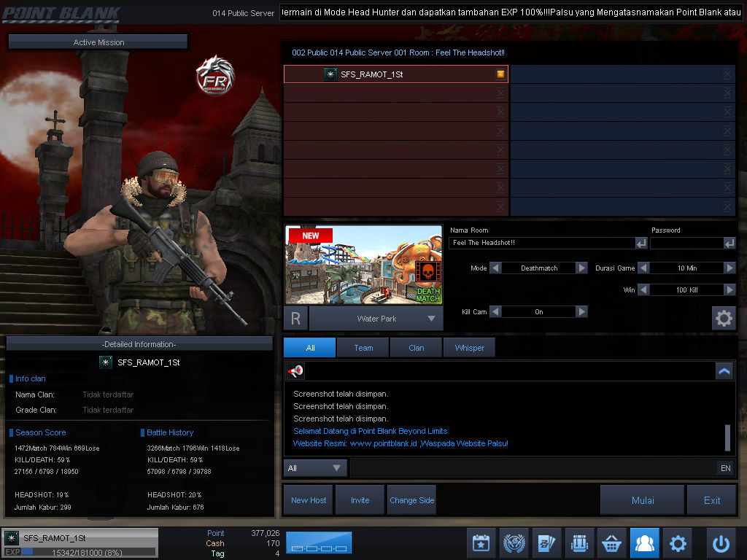Open the inventory crate icon
The image size is (747, 560).
[579, 542]
